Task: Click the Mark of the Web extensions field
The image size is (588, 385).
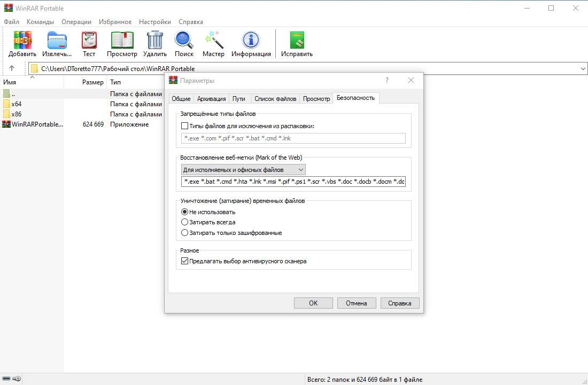Action: point(293,182)
